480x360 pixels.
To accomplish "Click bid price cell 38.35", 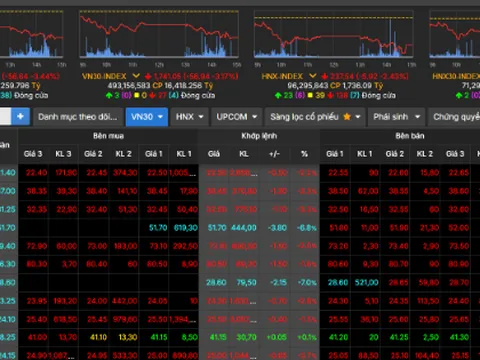I will (x=37, y=191).
